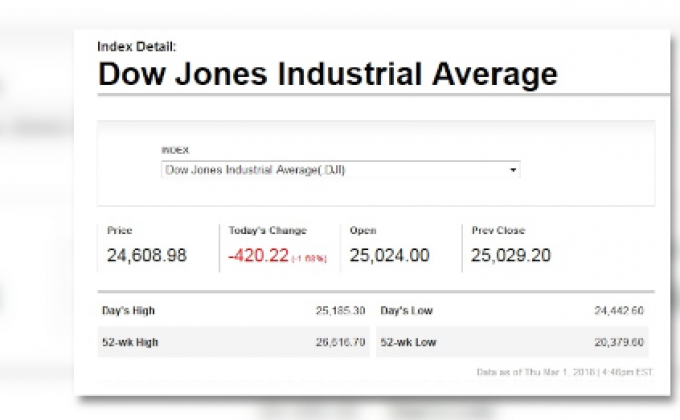Click the "Today's Change" column label
680x420 pixels.
click(267, 231)
